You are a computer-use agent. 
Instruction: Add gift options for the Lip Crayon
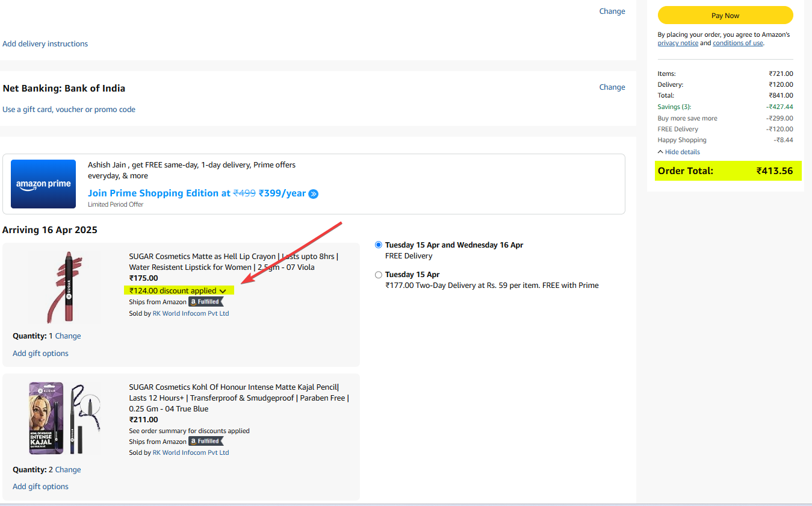click(x=40, y=354)
